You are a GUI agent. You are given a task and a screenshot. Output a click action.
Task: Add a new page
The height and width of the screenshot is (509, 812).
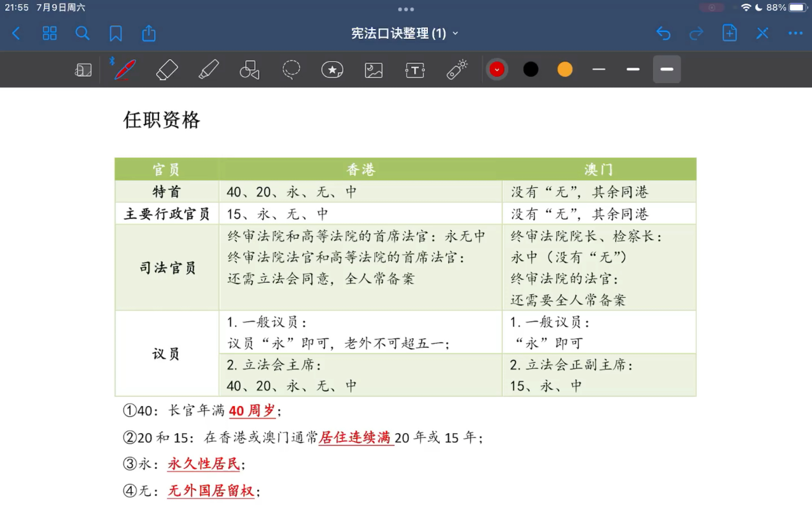pos(729,33)
